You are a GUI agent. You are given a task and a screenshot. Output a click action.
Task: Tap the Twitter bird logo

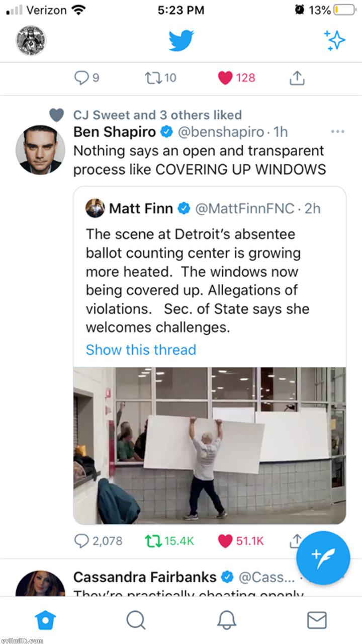181,40
